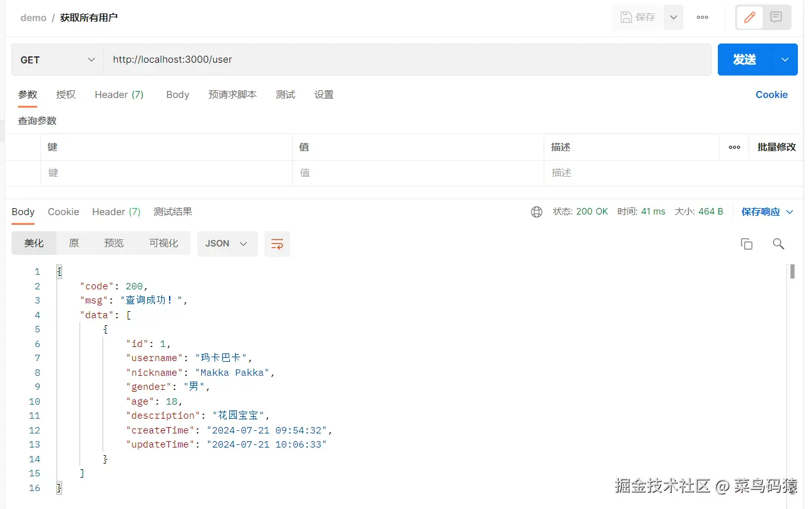Click the "code": 200 line
This screenshot has width=812, height=509.
pyautogui.click(x=114, y=286)
